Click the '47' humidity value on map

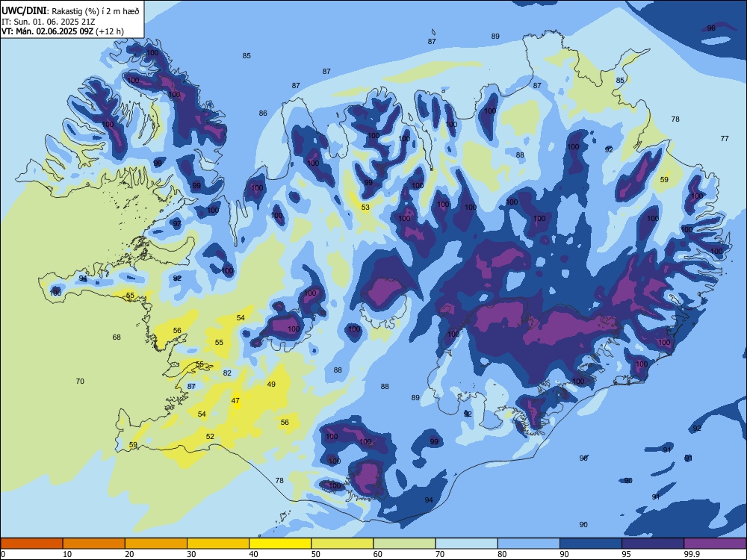click(x=235, y=401)
